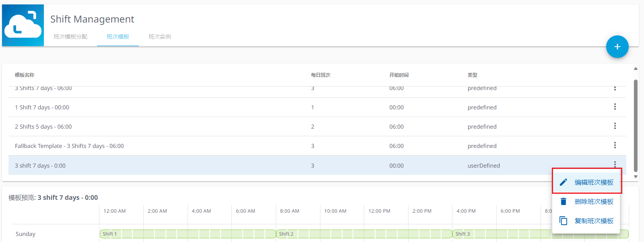This screenshot has height=242, width=644.
Task: Switch to the 班次模板分配 tab
Action: pos(70,37)
